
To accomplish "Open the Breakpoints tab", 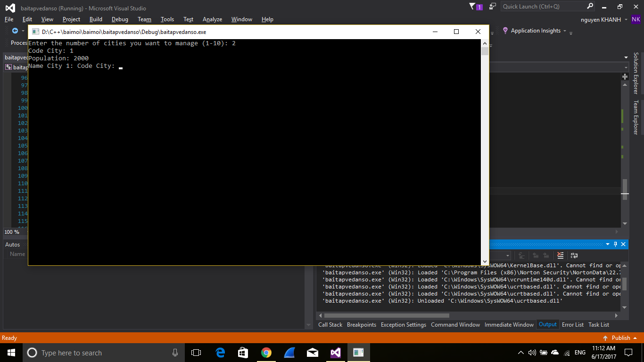I will 361,325.
